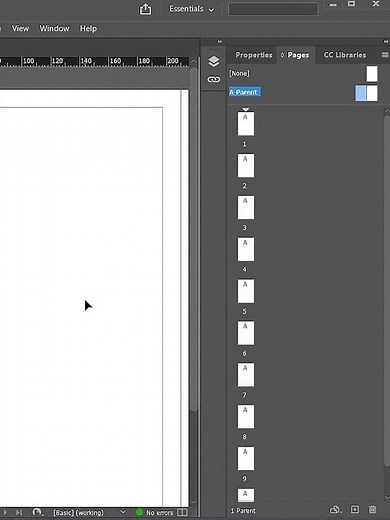Click the Share document icon
This screenshot has width=390, height=520.
[x=145, y=9]
